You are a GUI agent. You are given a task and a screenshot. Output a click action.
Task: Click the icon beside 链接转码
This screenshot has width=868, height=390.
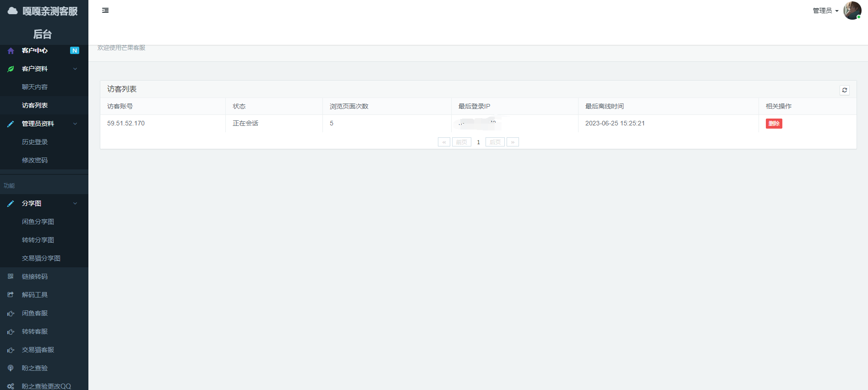click(x=11, y=276)
